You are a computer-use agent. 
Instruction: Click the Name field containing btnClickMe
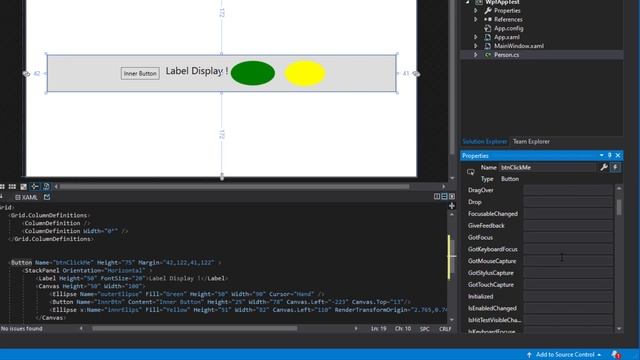pos(547,167)
